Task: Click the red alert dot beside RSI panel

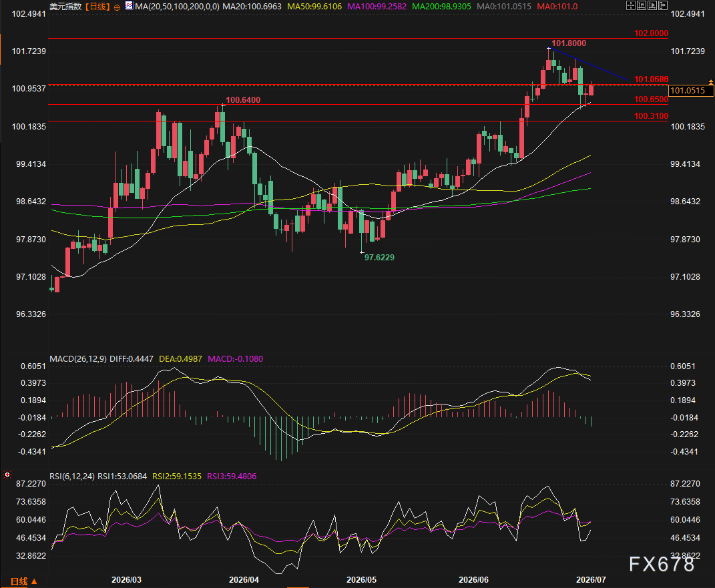Action: (7, 475)
